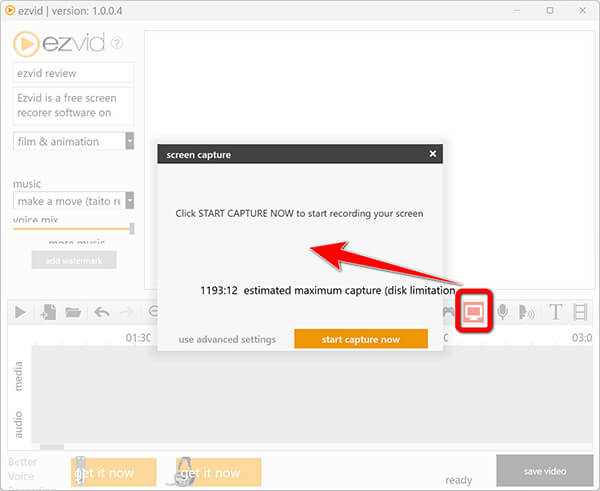Click the capture screen monitor icon
The width and height of the screenshot is (600, 491).
pyautogui.click(x=474, y=311)
